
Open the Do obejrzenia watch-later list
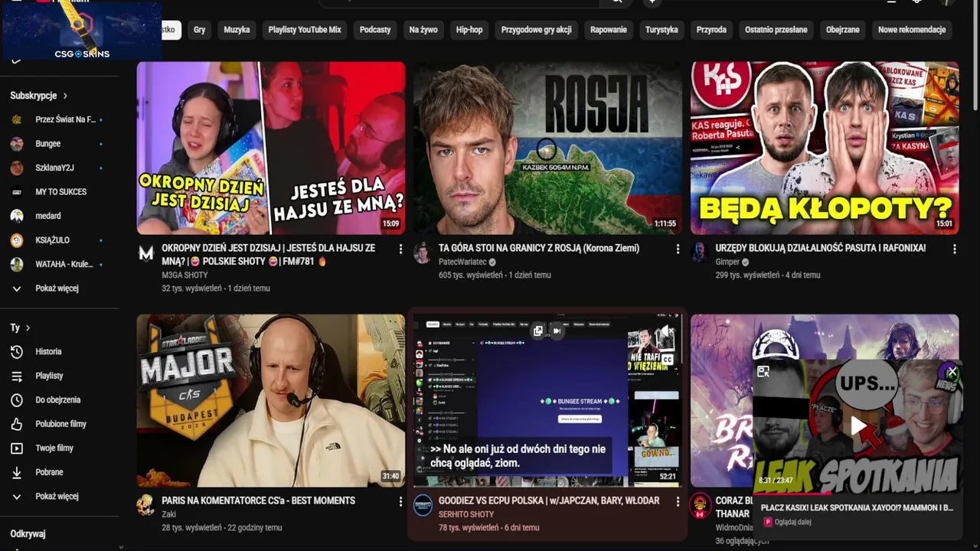(x=57, y=399)
